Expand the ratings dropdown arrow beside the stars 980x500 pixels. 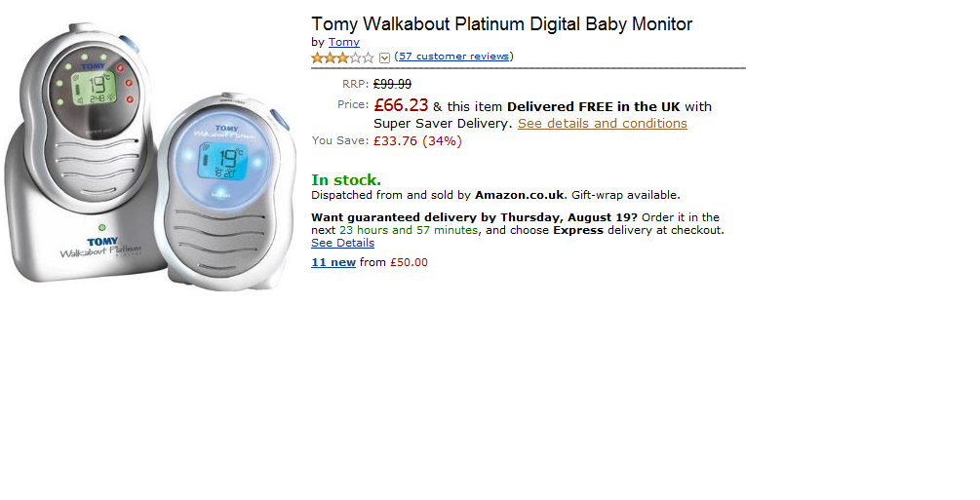pos(384,58)
